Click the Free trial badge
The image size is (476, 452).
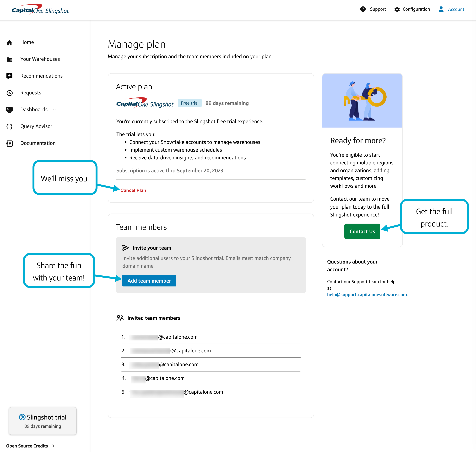[x=190, y=103]
